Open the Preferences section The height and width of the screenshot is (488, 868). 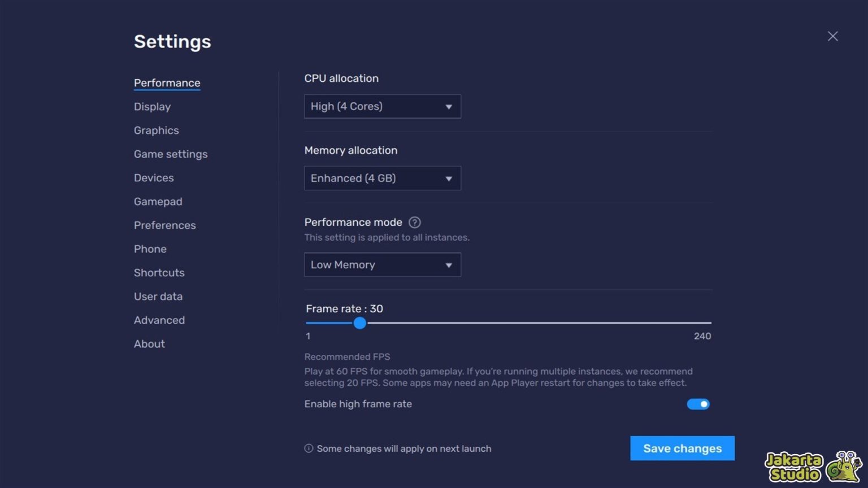point(164,225)
